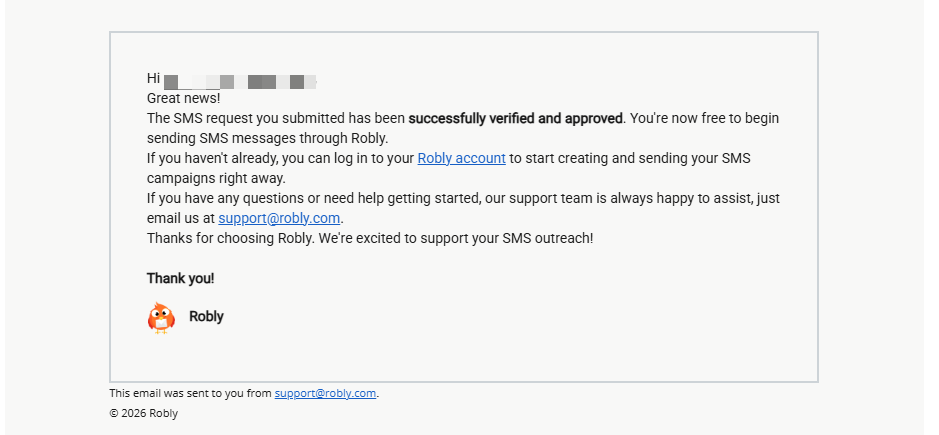Click "successfully verified and approved" bold text
Viewport: 939px width, 435px height.
coord(515,118)
